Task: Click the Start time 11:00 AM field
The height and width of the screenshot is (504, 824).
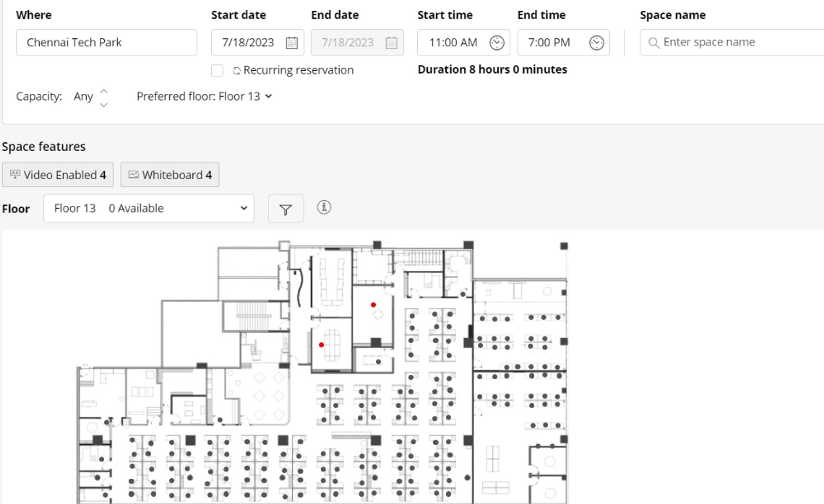Action: tap(463, 42)
